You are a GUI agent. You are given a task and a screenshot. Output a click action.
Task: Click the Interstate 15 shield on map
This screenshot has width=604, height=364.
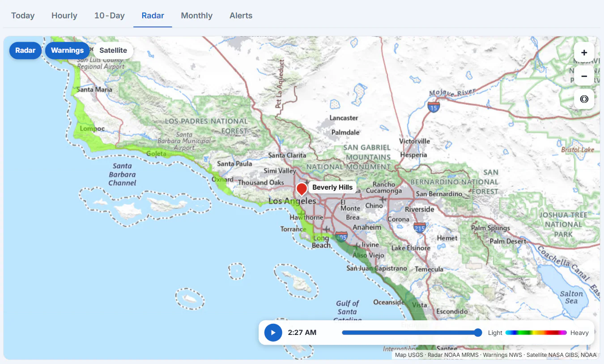tap(433, 107)
